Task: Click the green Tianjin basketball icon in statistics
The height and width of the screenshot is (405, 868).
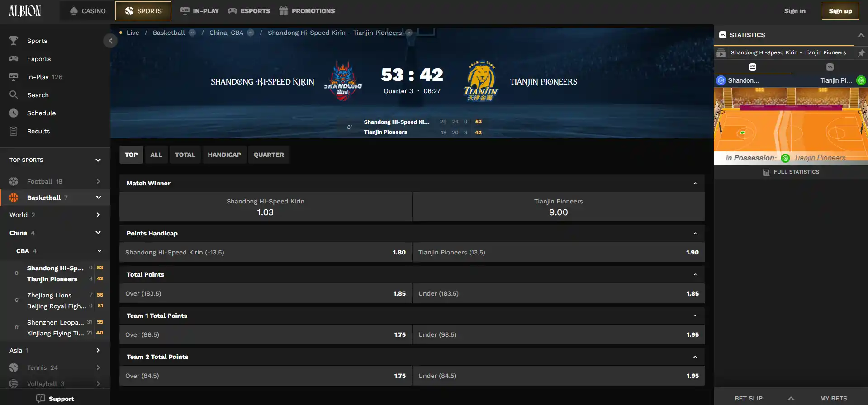Action: pyautogui.click(x=861, y=80)
